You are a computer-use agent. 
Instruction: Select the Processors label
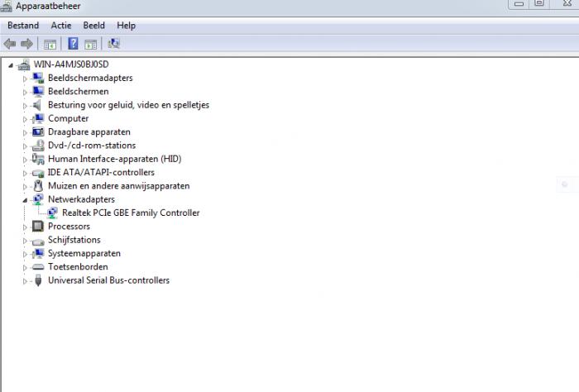tap(69, 227)
